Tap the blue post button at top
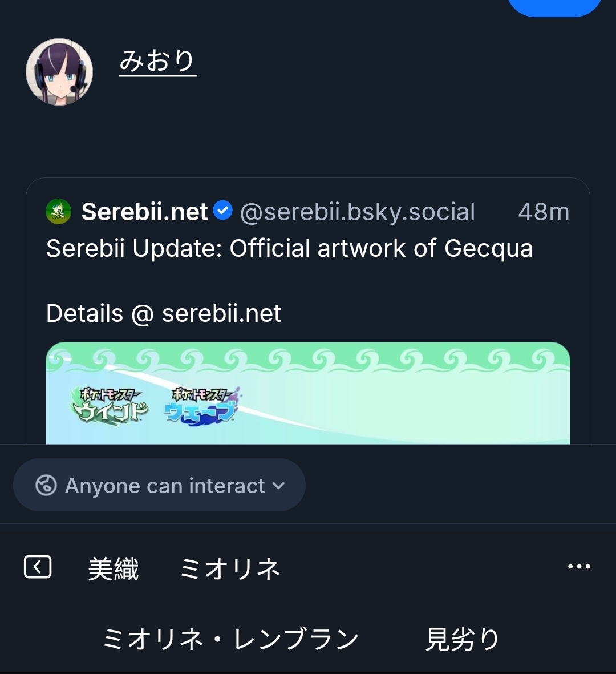This screenshot has height=674, width=616. pyautogui.click(x=554, y=6)
